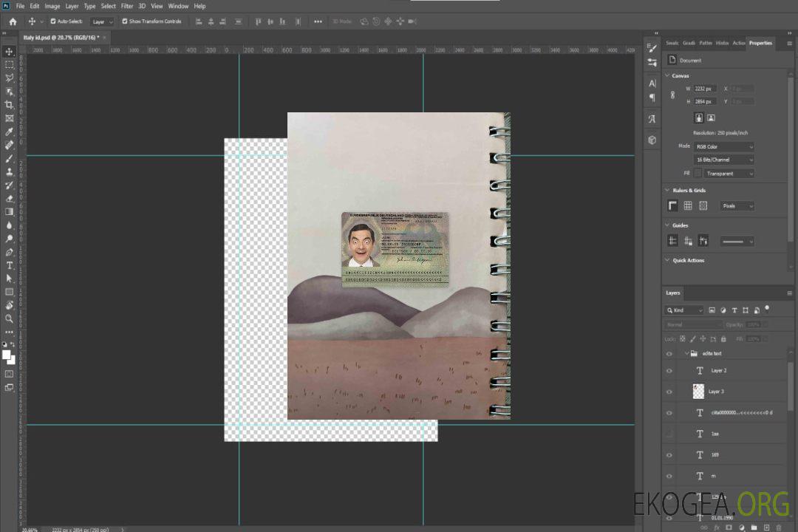Collapse the edite text layer group
The height and width of the screenshot is (532, 798).
tap(686, 353)
